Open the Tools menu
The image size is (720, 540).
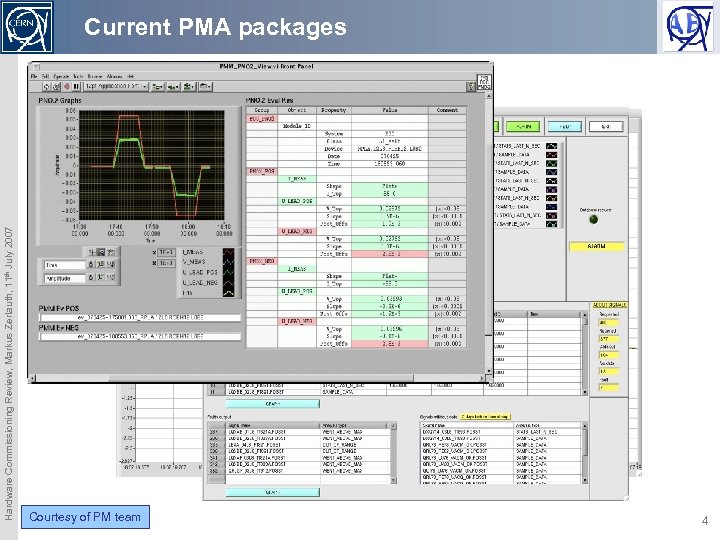(79, 76)
